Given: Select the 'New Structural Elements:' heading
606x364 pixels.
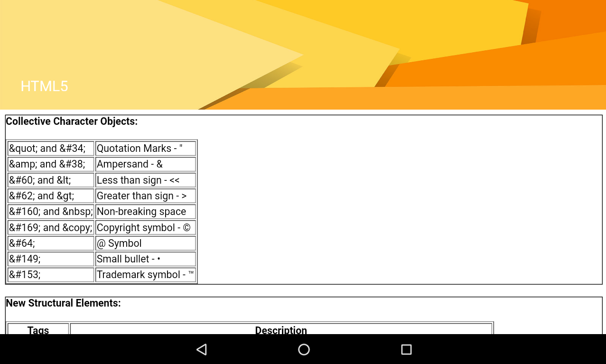Looking at the screenshot, I should coord(63,303).
